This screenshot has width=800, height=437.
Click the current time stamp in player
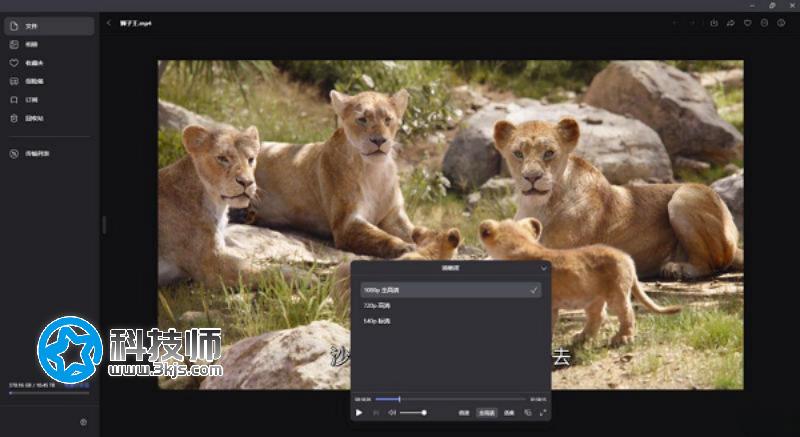pyautogui.click(x=363, y=400)
